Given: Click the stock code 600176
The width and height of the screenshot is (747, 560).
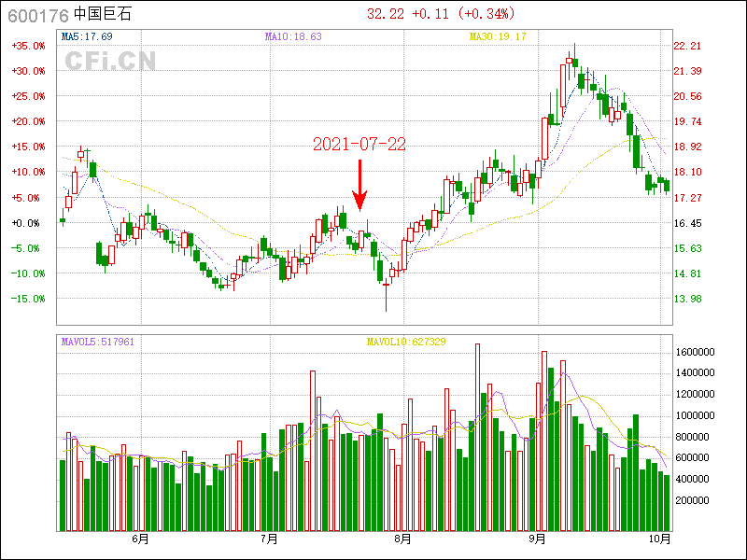Looking at the screenshot, I should click(x=38, y=15).
